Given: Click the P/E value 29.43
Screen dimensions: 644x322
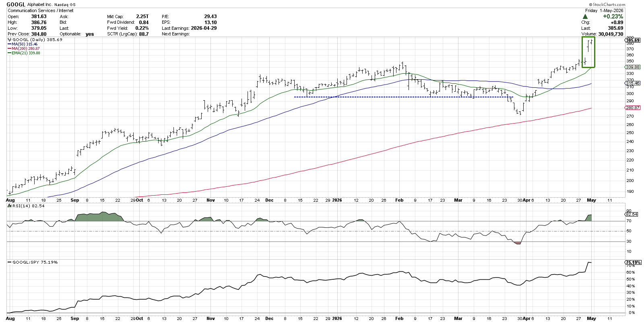Looking at the screenshot, I should coord(211,17).
